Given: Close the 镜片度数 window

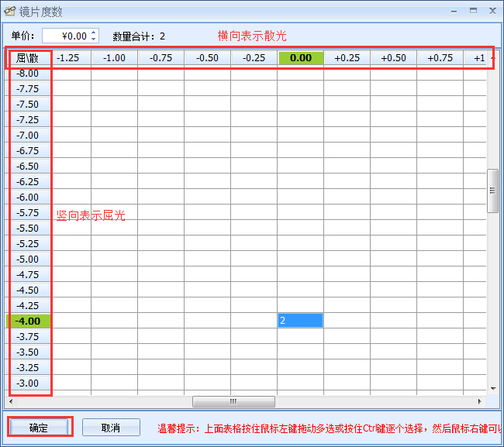Looking at the screenshot, I should (492, 11).
